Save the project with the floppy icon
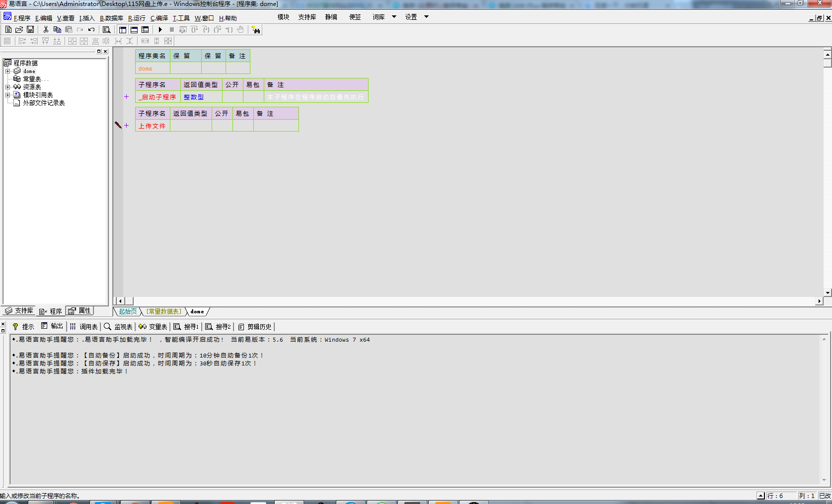This screenshot has height=504, width=832. coord(30,30)
